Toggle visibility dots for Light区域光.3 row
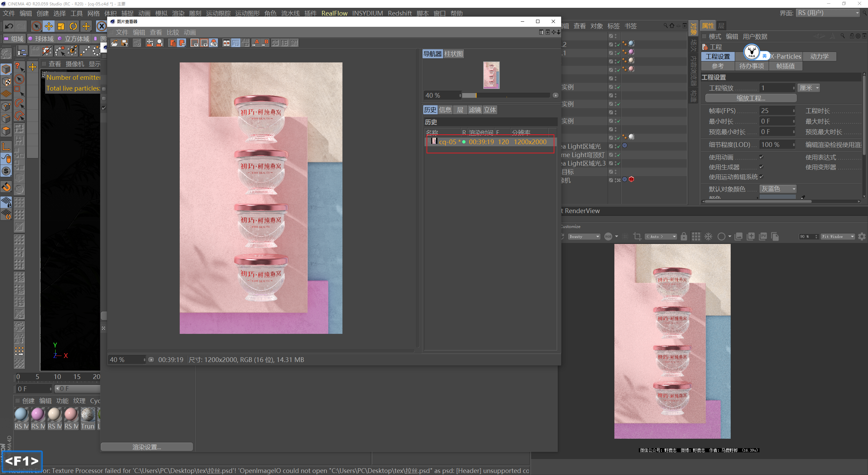The width and height of the screenshot is (868, 475). pyautogui.click(x=615, y=163)
